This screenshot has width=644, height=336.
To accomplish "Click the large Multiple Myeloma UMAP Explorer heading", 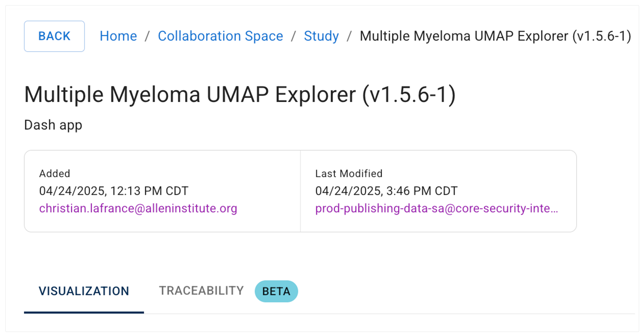I will 240,95.
